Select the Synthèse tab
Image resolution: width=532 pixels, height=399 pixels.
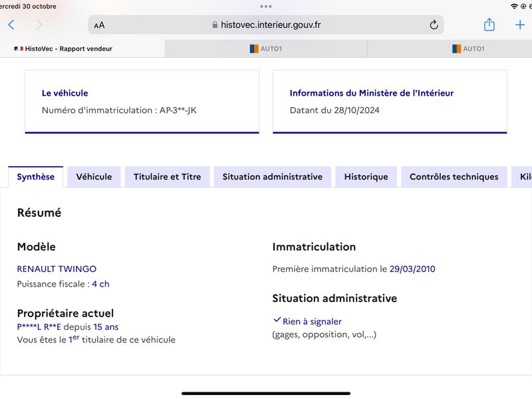(36, 177)
